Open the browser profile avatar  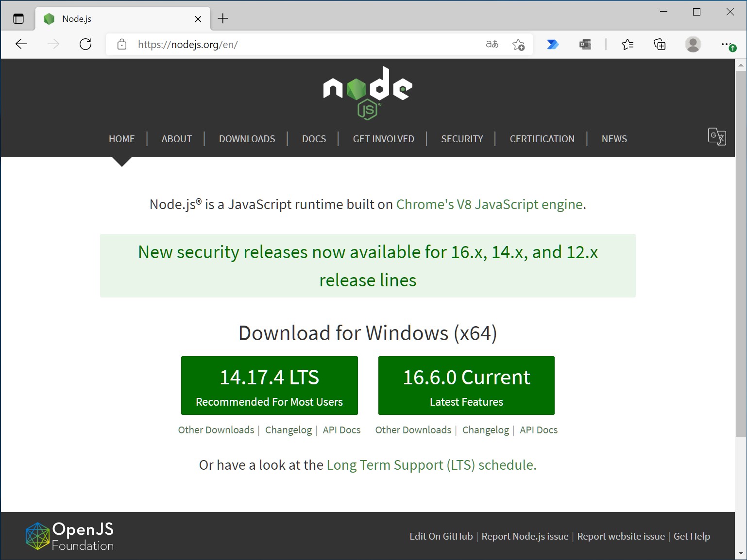point(693,44)
